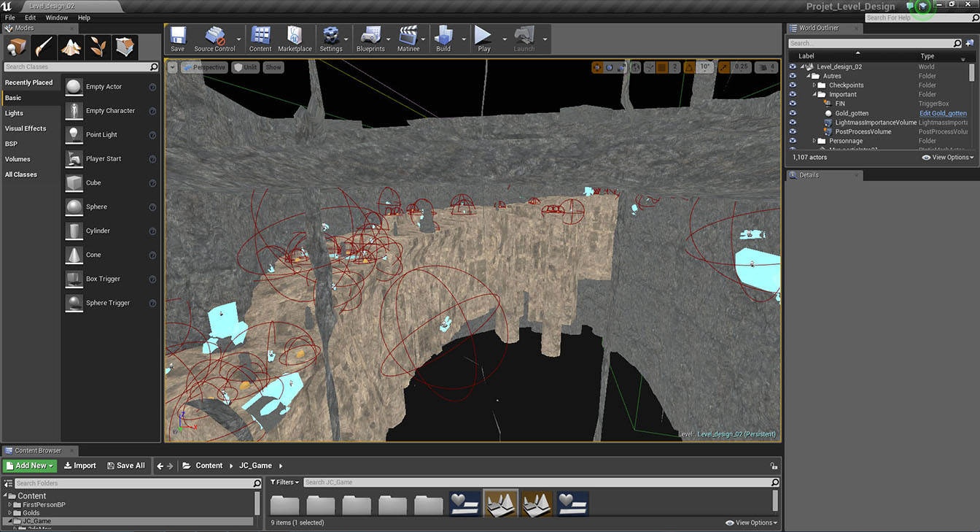Toggle grid snapping in viewport toolbar
This screenshot has height=532, width=980.
tap(662, 67)
